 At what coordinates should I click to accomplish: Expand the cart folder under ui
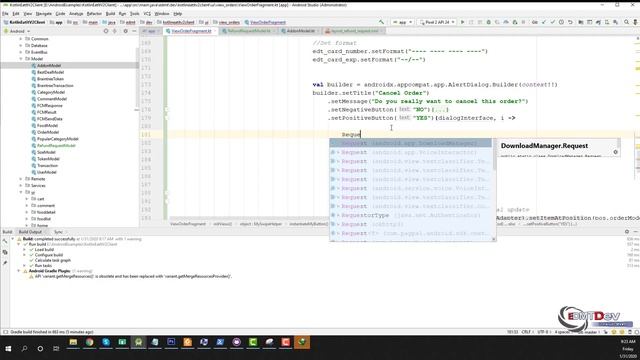coord(27,199)
